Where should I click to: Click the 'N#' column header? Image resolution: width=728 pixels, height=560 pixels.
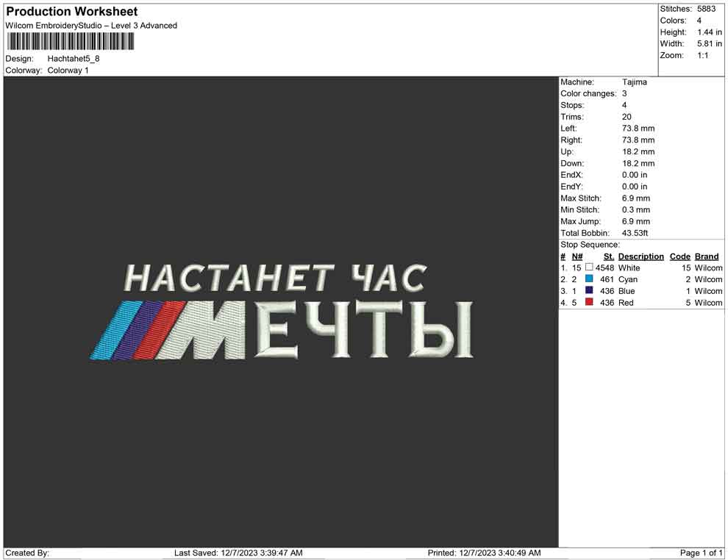click(x=577, y=256)
